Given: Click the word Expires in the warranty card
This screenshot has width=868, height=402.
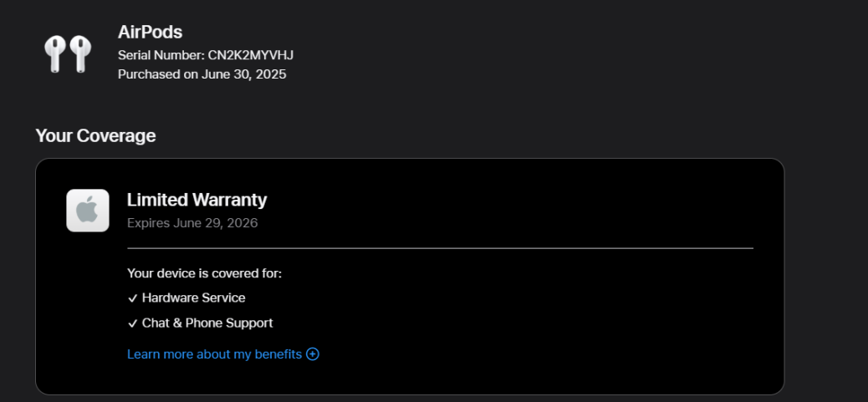Looking at the screenshot, I should tap(148, 223).
